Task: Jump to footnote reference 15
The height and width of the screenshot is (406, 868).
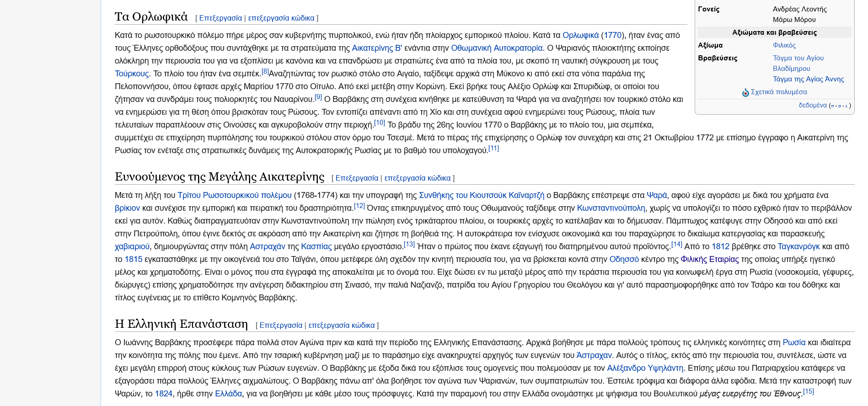Action: (809, 391)
